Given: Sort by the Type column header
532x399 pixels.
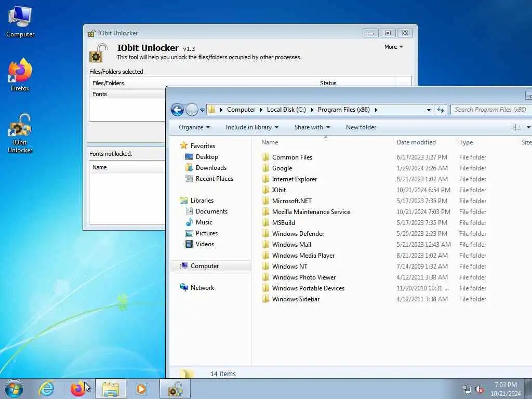Looking at the screenshot, I should (x=466, y=142).
